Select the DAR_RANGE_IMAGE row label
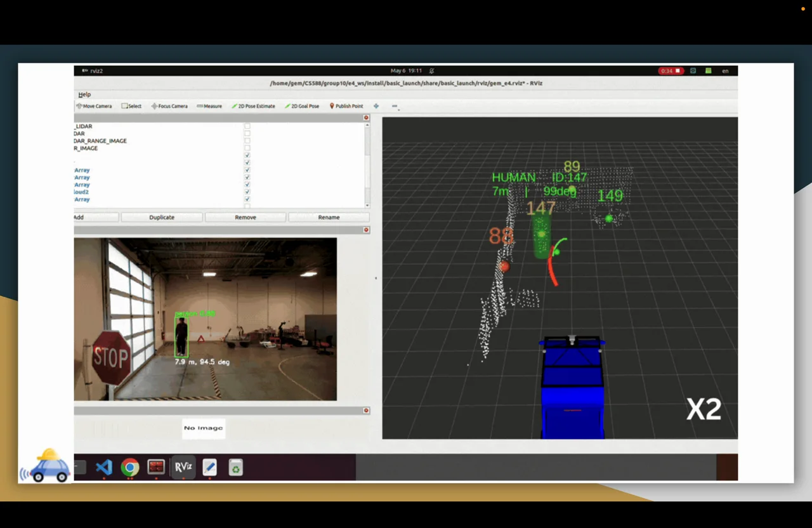Screen dimensions: 812x528 101,141
